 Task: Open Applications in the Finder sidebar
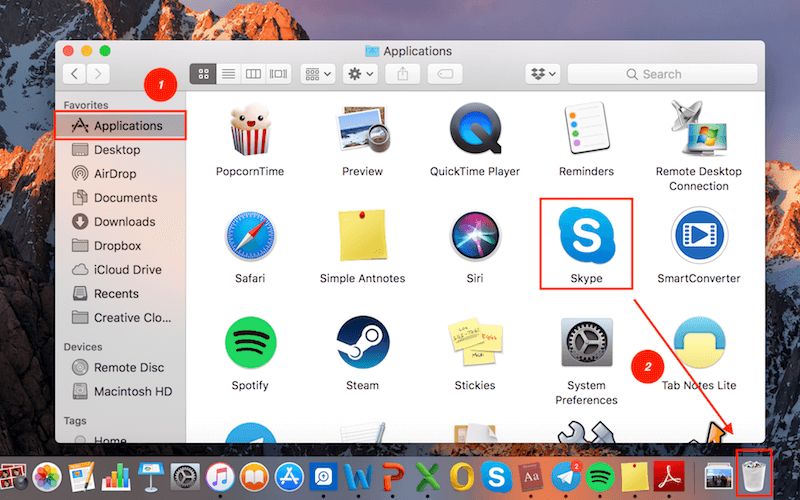[120, 126]
